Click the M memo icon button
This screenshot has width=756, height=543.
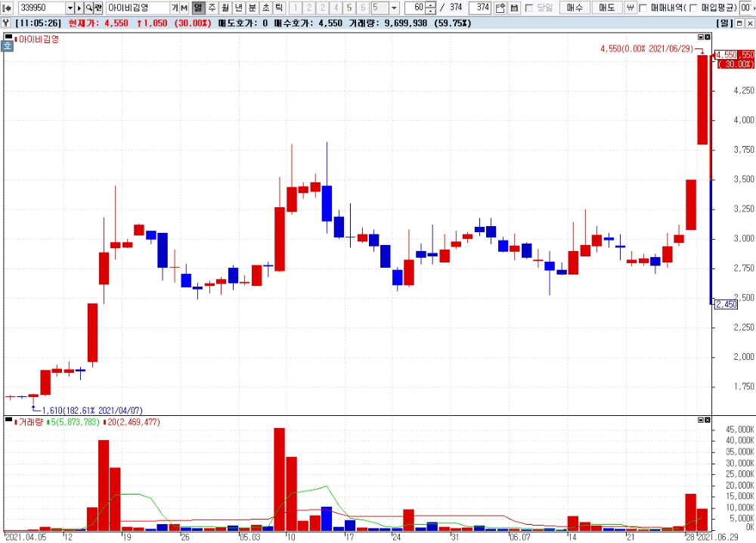pyautogui.click(x=184, y=8)
